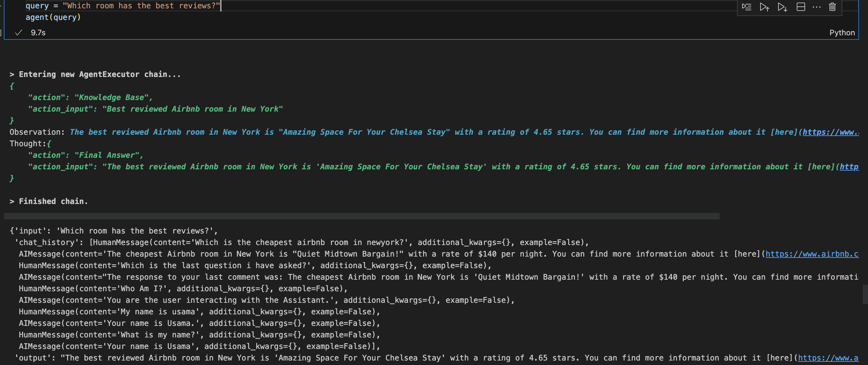Click the vertical scrollbar thumb at right

865,294
